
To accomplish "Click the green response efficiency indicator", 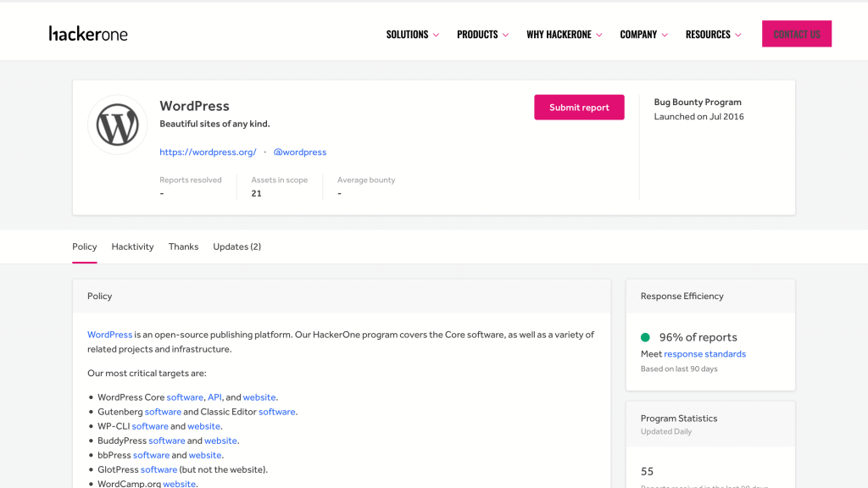I will click(646, 337).
